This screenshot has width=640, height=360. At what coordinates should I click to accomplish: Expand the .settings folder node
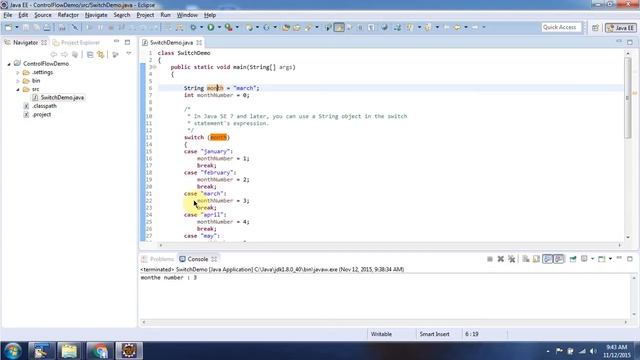tap(18, 73)
